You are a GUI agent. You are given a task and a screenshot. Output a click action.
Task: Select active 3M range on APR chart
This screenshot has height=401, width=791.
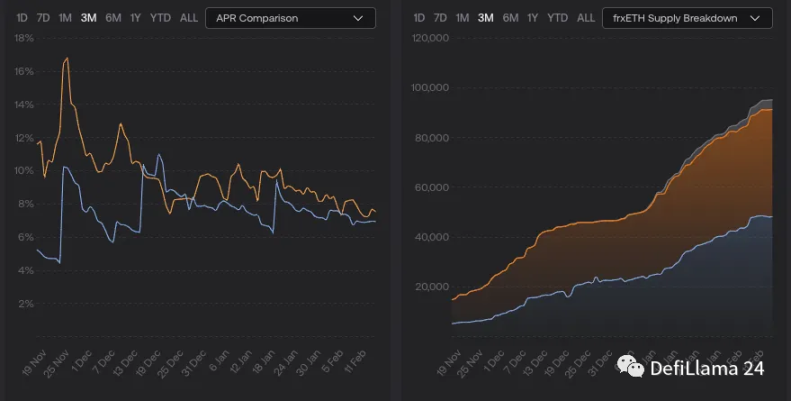(x=88, y=18)
